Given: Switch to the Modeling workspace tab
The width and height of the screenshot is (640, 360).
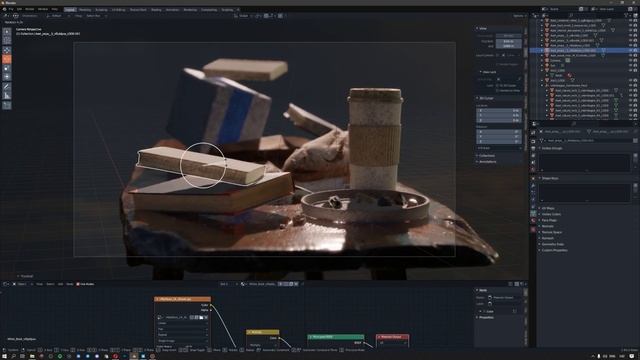Looking at the screenshot, I should [x=85, y=9].
